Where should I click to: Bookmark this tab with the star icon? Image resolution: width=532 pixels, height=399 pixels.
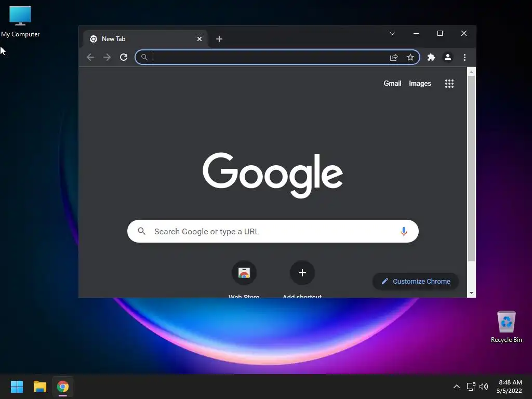click(x=410, y=57)
